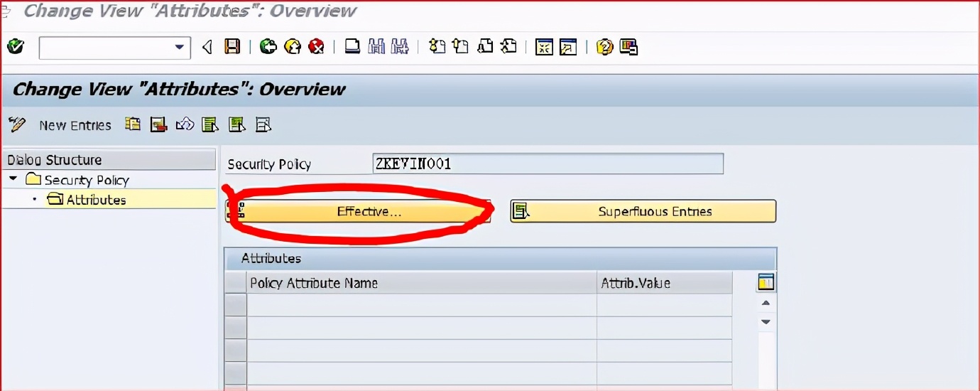
Task: Click the New Entries button
Action: pyautogui.click(x=75, y=125)
